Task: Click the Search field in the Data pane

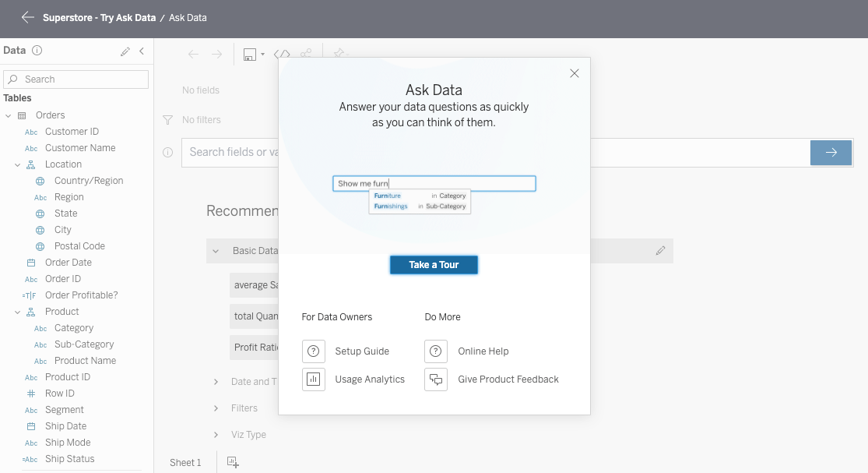Action: (76, 79)
